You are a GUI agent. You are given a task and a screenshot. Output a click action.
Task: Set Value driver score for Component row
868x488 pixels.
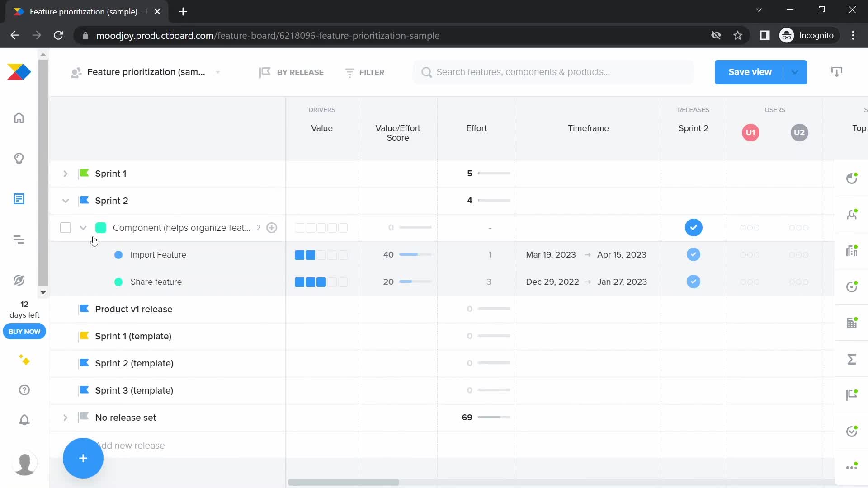click(x=321, y=228)
